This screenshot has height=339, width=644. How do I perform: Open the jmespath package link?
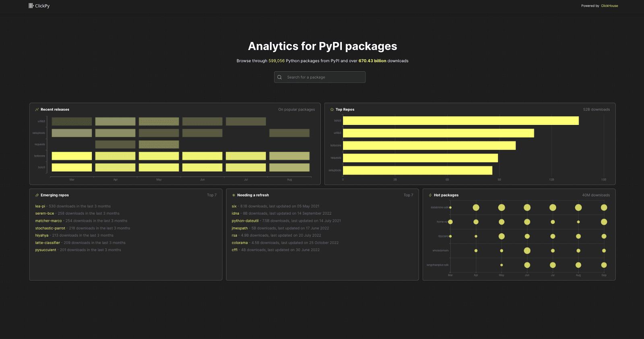tap(239, 228)
